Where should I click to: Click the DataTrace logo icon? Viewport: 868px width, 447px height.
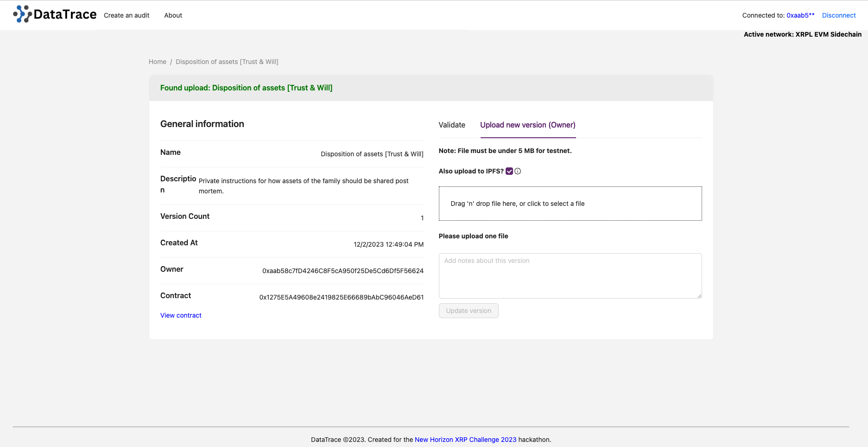[x=23, y=14]
